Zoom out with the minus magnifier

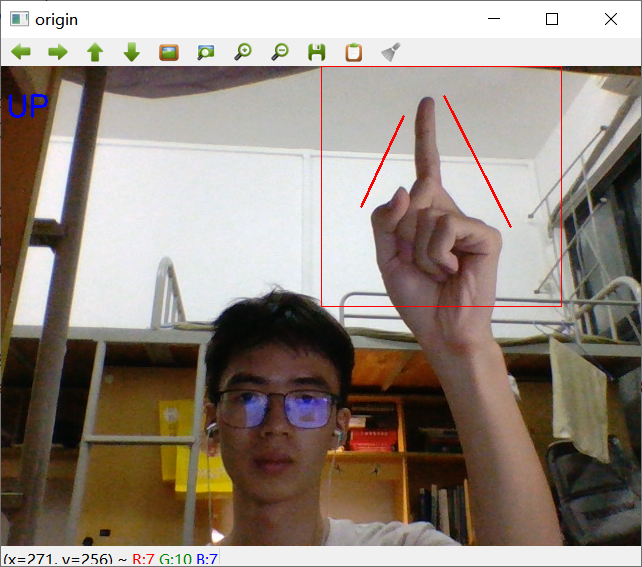tap(280, 52)
